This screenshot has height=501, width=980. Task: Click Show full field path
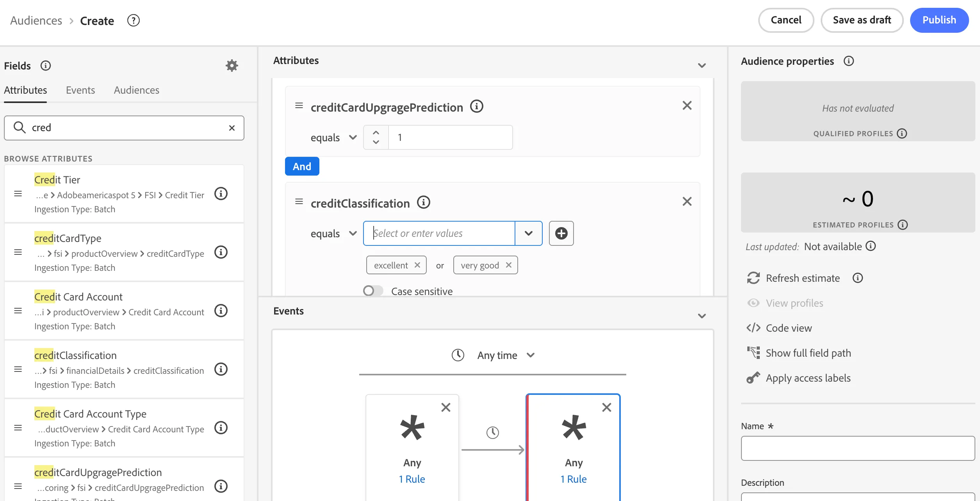click(x=799, y=353)
